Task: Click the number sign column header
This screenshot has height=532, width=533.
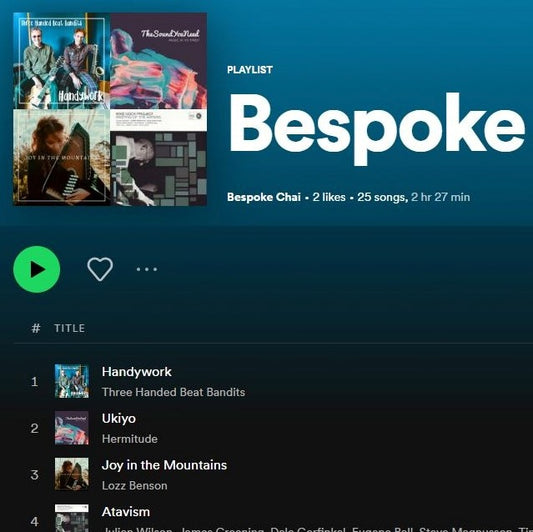Action: pyautogui.click(x=36, y=328)
